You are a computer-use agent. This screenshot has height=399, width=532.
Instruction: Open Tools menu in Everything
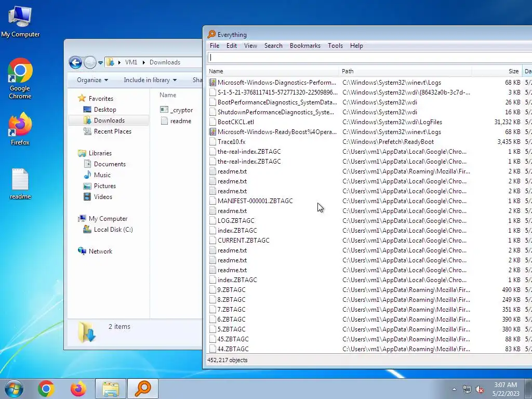[335, 46]
